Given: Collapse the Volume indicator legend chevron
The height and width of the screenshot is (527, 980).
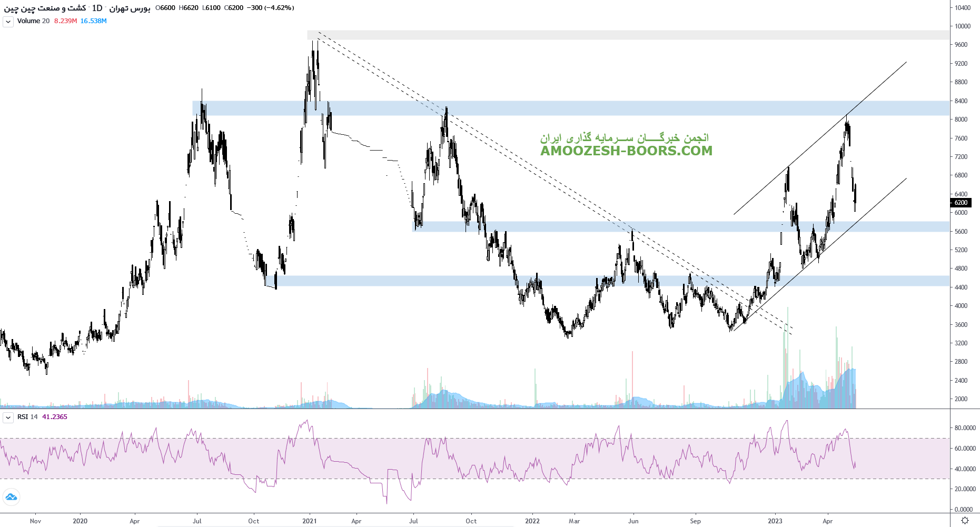Looking at the screenshot, I should (x=8, y=22).
